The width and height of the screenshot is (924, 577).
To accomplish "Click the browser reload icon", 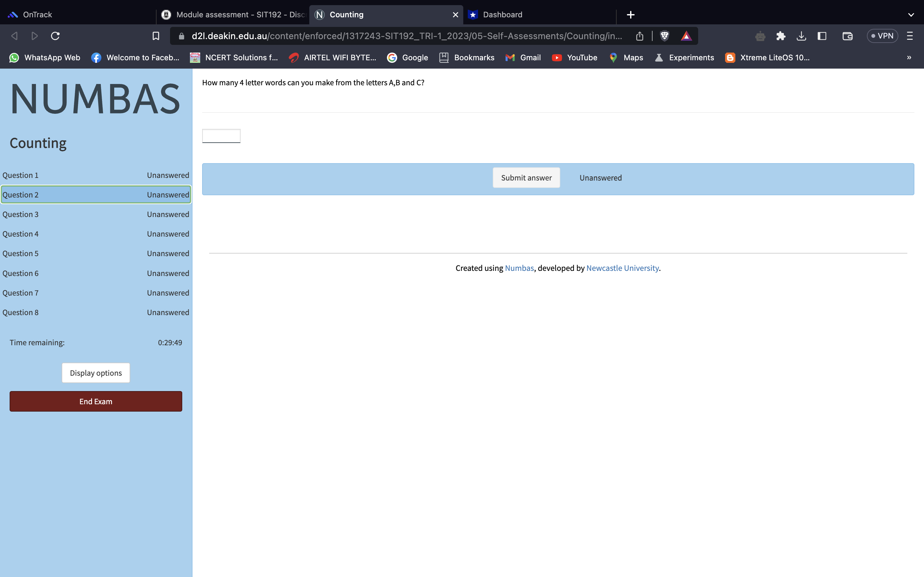I will [x=56, y=36].
